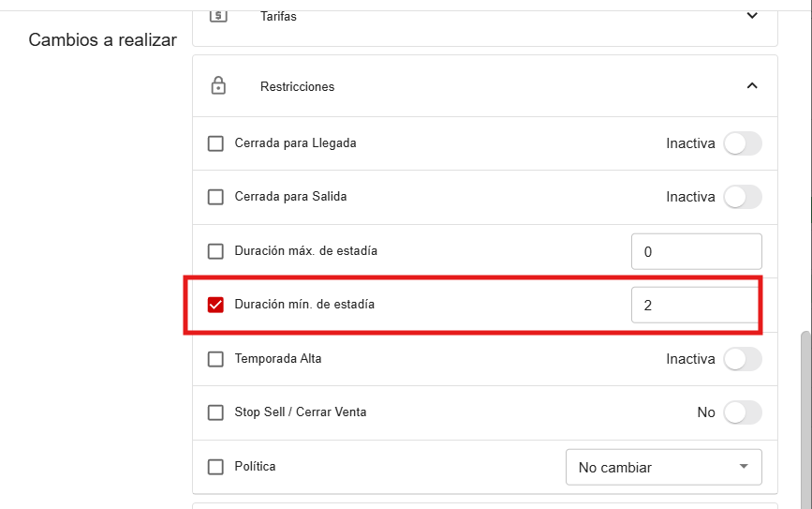Turn on Stop Sell / Cerrar Venta switch
The width and height of the screenshot is (812, 509).
[x=743, y=412]
